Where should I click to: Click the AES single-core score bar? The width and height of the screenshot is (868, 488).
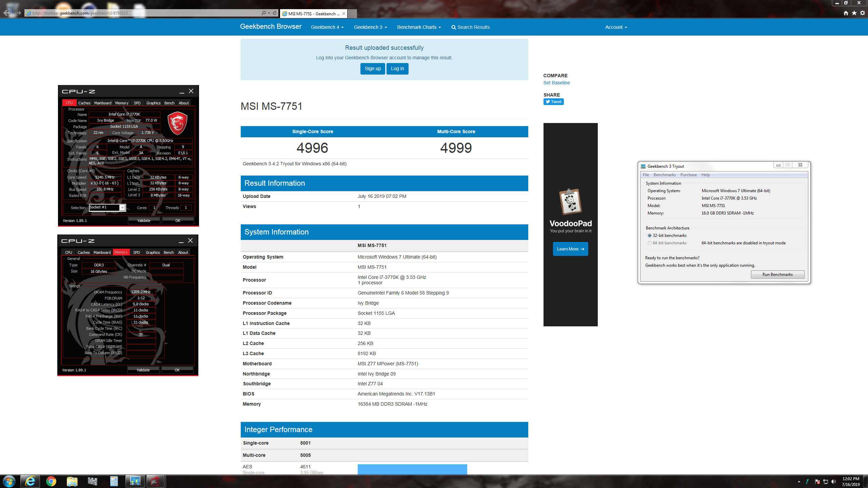pos(412,469)
